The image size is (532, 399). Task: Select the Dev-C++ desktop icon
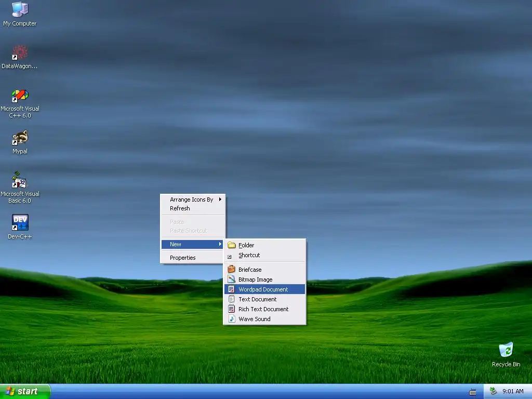point(20,227)
